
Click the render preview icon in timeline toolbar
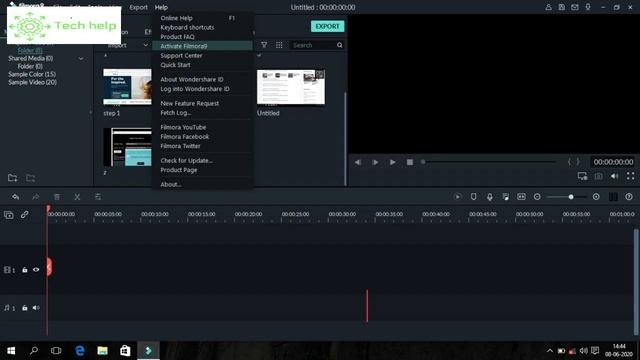pos(458,197)
